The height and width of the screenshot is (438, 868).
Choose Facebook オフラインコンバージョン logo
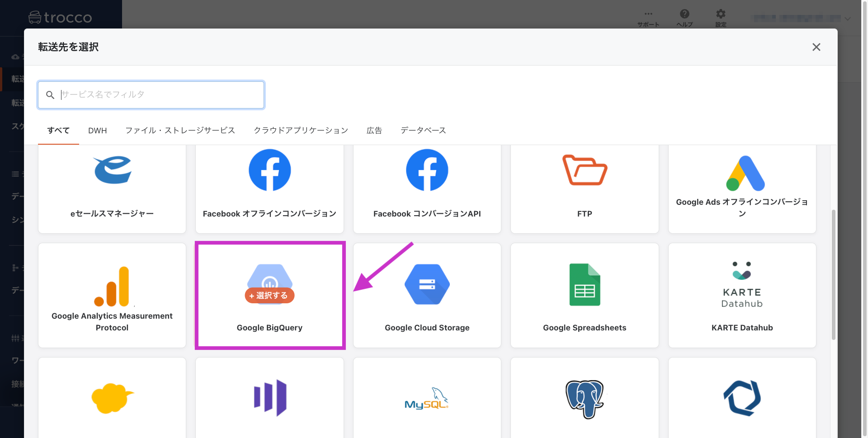pos(269,170)
